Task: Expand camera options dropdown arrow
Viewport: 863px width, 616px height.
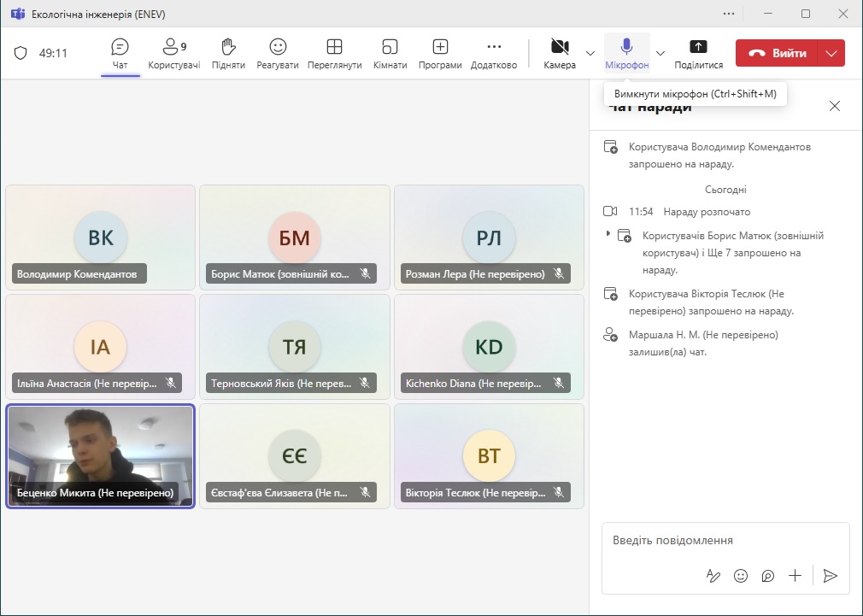Action: pyautogui.click(x=590, y=53)
